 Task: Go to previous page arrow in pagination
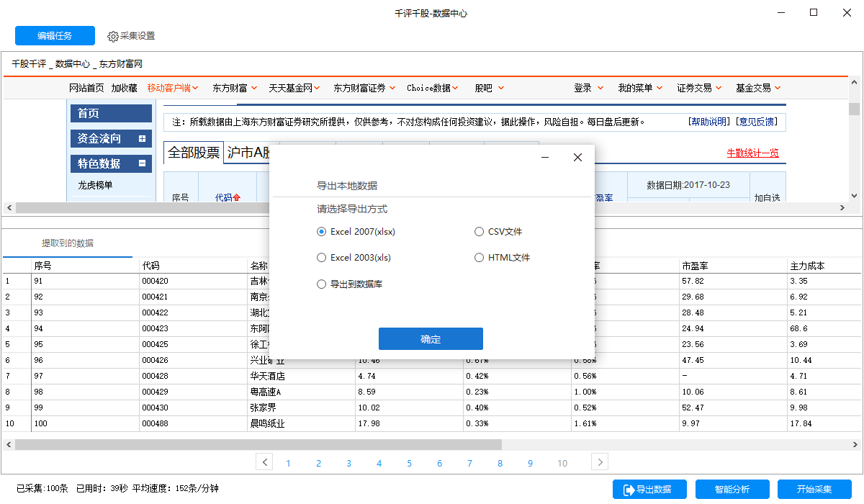coord(265,462)
